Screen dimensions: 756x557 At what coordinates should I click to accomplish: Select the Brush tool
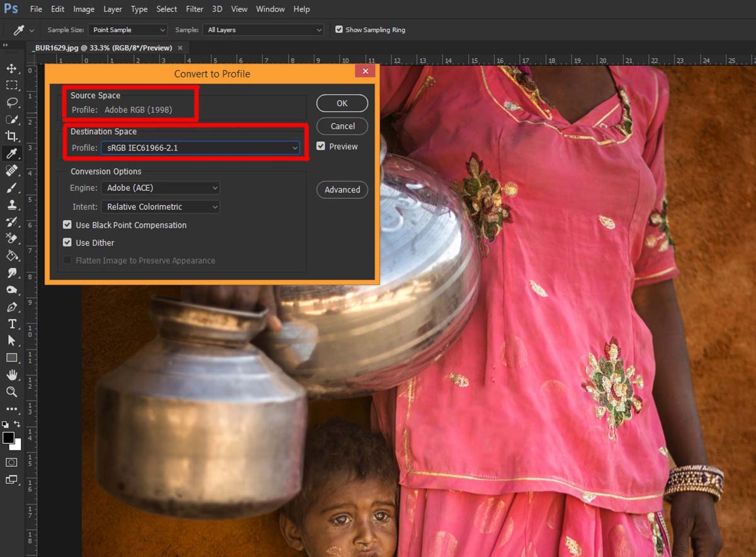click(x=11, y=188)
